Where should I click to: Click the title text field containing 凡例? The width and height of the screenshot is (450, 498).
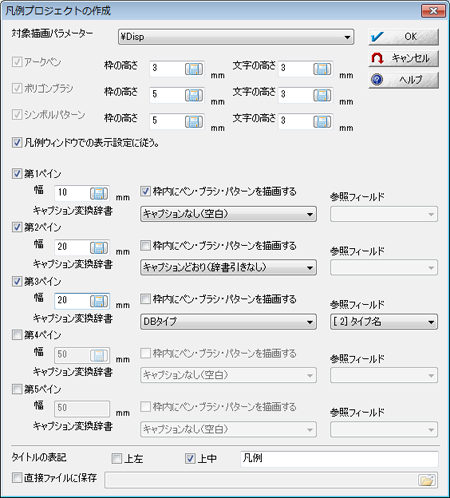click(339, 459)
